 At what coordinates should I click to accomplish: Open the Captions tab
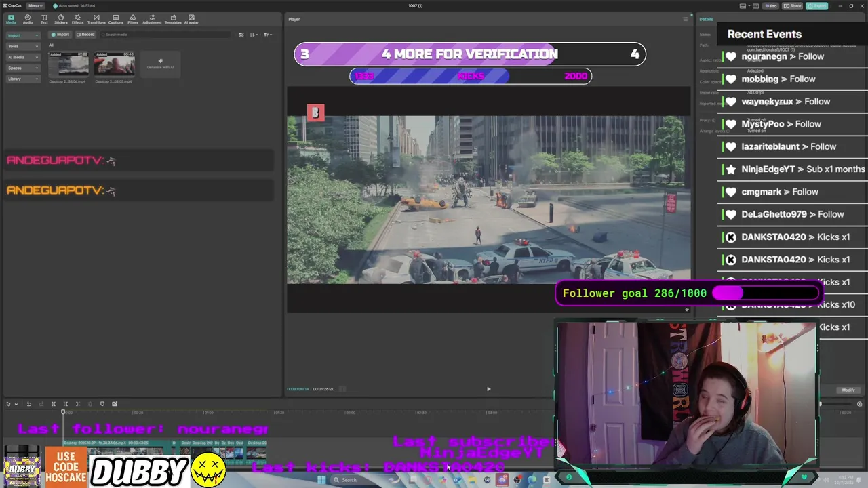pos(116,19)
